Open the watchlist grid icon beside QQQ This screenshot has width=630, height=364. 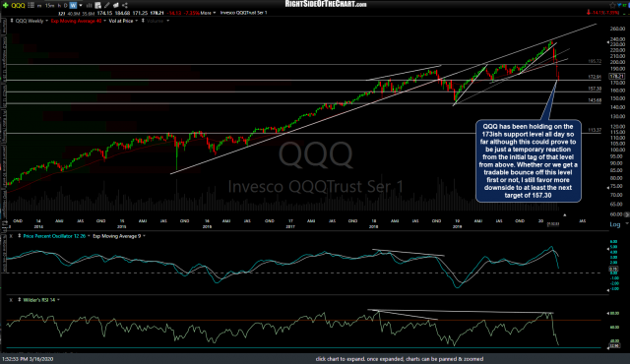coord(31,5)
